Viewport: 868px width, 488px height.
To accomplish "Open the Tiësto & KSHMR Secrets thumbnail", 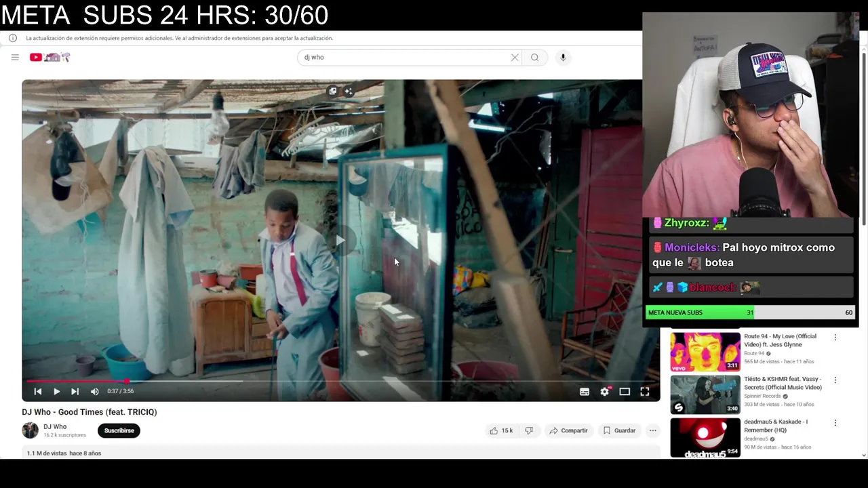I will (705, 394).
